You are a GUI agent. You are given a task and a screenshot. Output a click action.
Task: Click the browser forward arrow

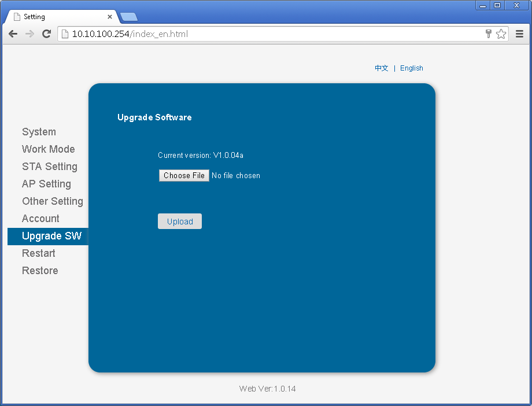click(x=29, y=34)
